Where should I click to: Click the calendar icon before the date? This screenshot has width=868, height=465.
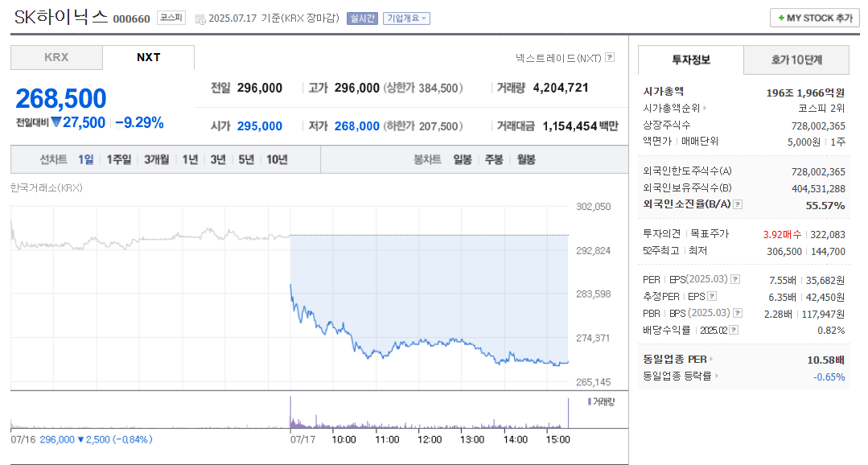200,19
